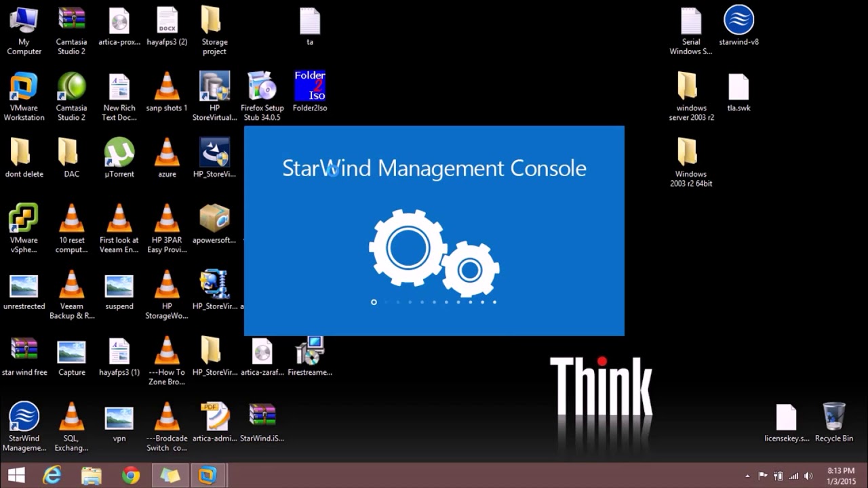The height and width of the screenshot is (488, 868).
Task: Select the ---How To Zone Bro... video file
Action: click(x=167, y=361)
